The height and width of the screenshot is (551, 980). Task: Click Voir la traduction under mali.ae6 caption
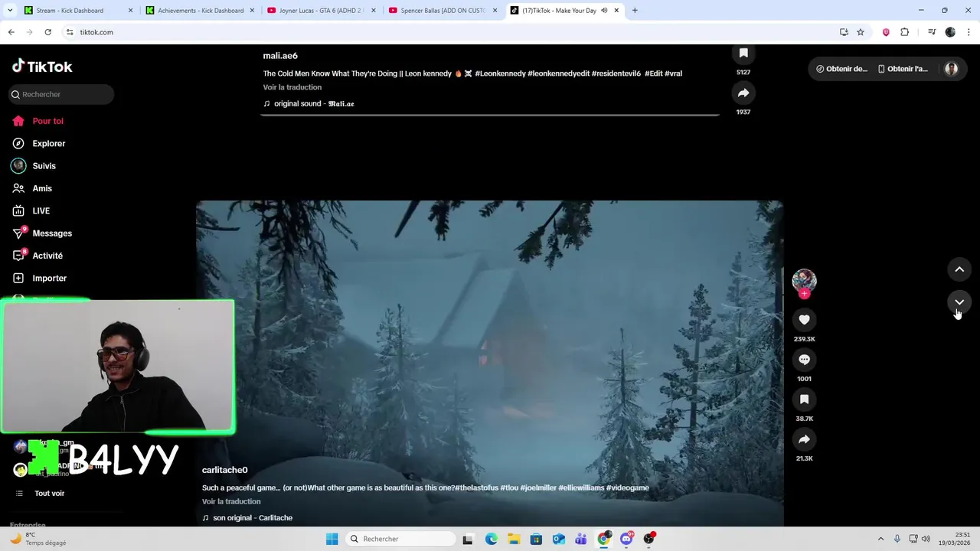[292, 87]
